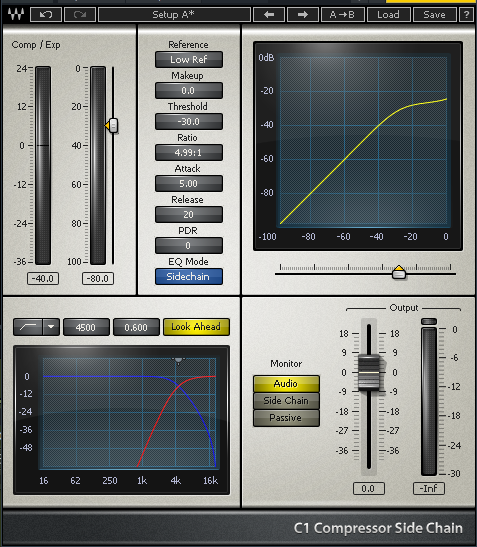This screenshot has height=547, width=477.
Task: Click the gain reduction readout -80.0
Action: pos(98,279)
